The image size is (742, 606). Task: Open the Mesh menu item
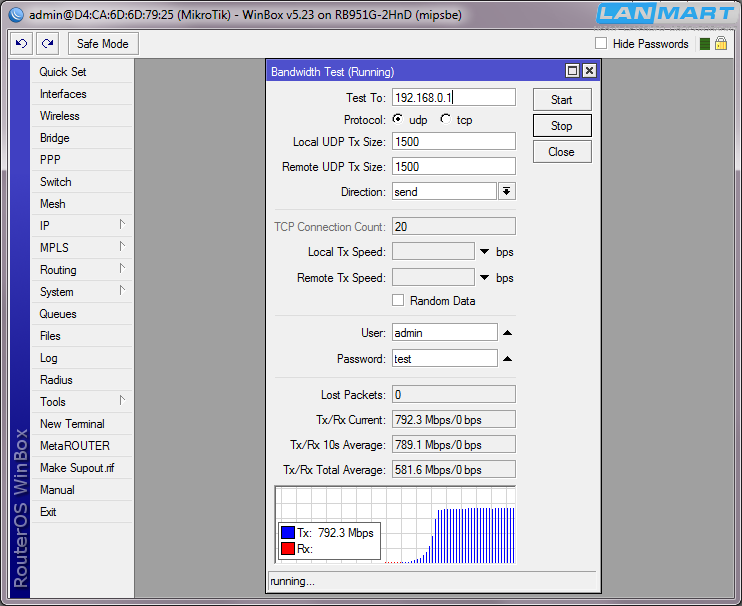click(x=81, y=204)
